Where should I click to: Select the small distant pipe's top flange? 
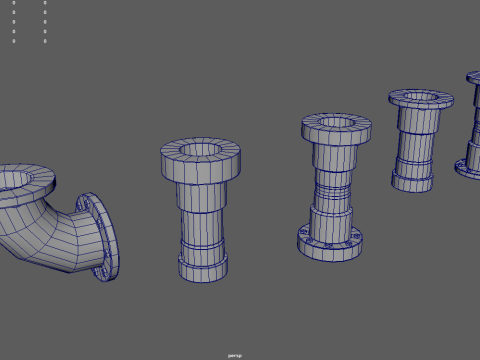pos(421,99)
